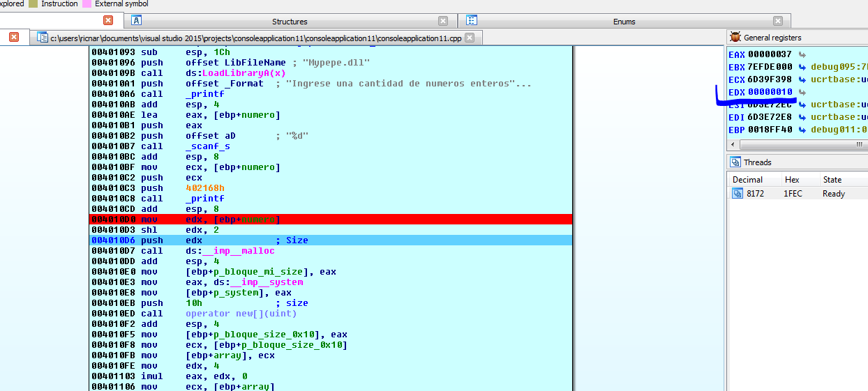
Task: Select the thread 8172 row icon
Action: point(737,194)
